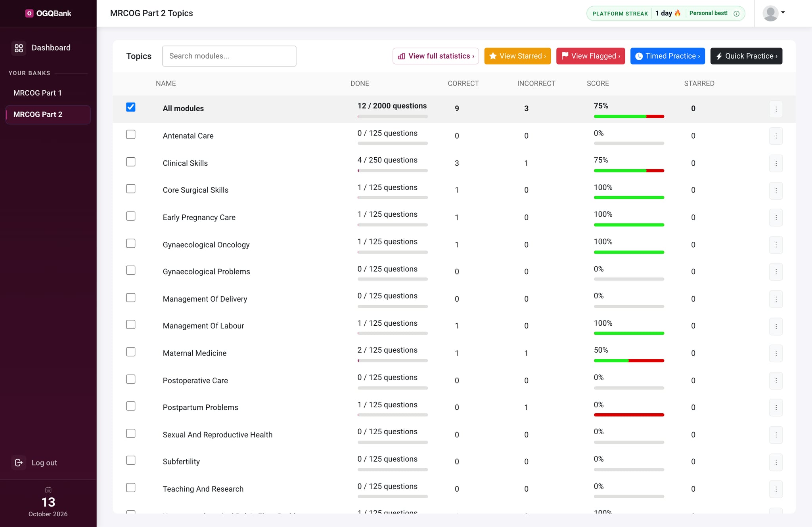Open kebab menu for Core Surgical Skills
812x527 pixels.
[x=776, y=191]
